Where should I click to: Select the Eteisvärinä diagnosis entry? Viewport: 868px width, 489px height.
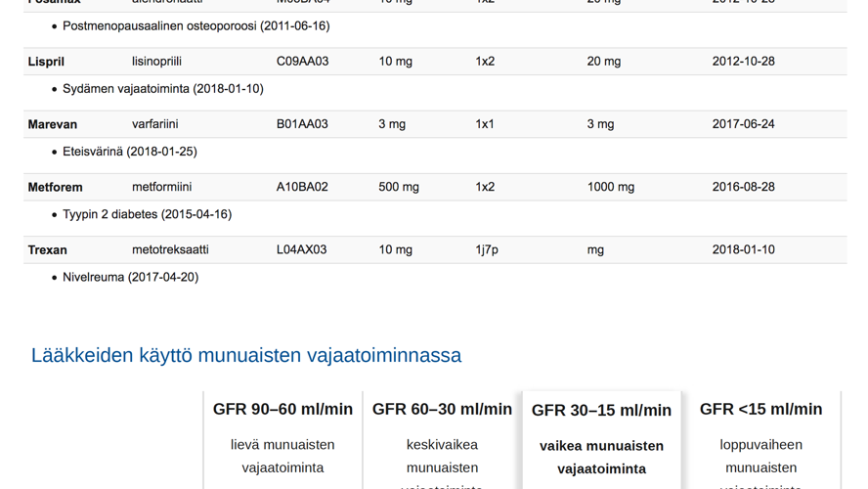coord(129,152)
